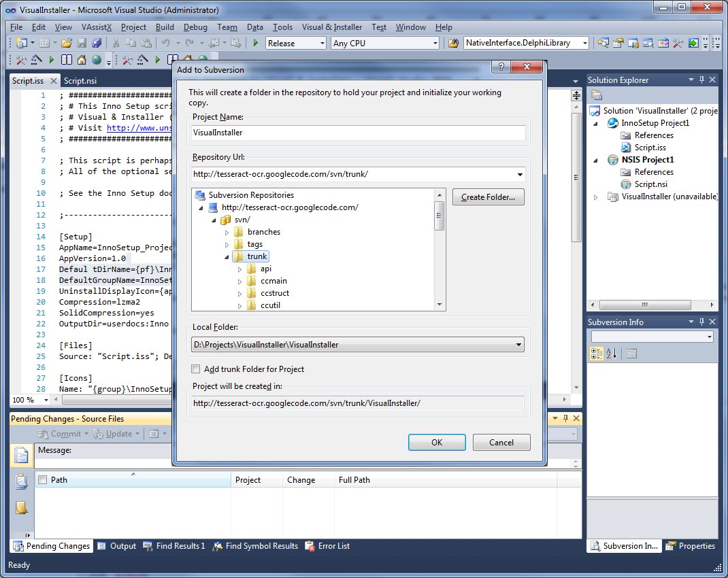
Task: Switch to the Output tab
Action: point(117,546)
